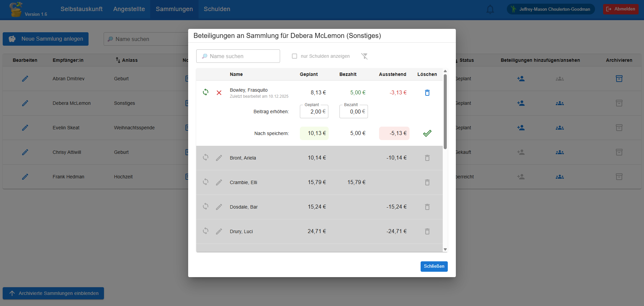Screen dimensions: 644x306
Task: Cancel editing Bowley, Frasquito with red X
Action: [219, 93]
